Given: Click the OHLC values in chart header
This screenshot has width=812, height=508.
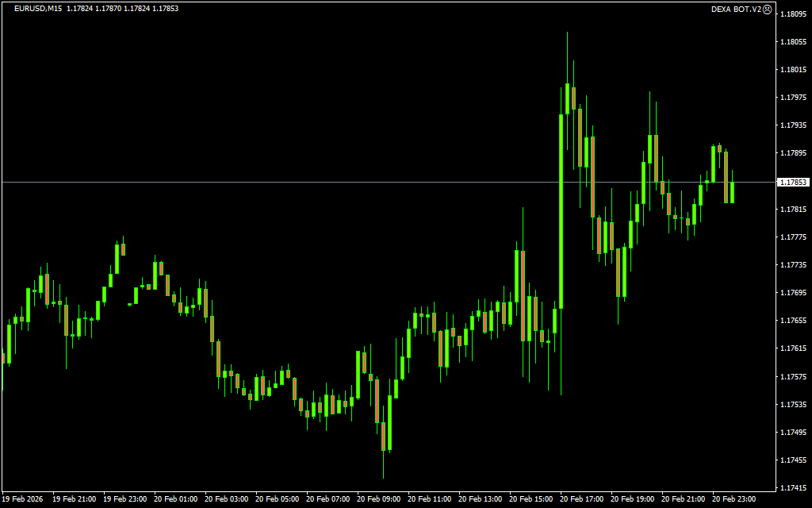Looking at the screenshot, I should pyautogui.click(x=123, y=9).
